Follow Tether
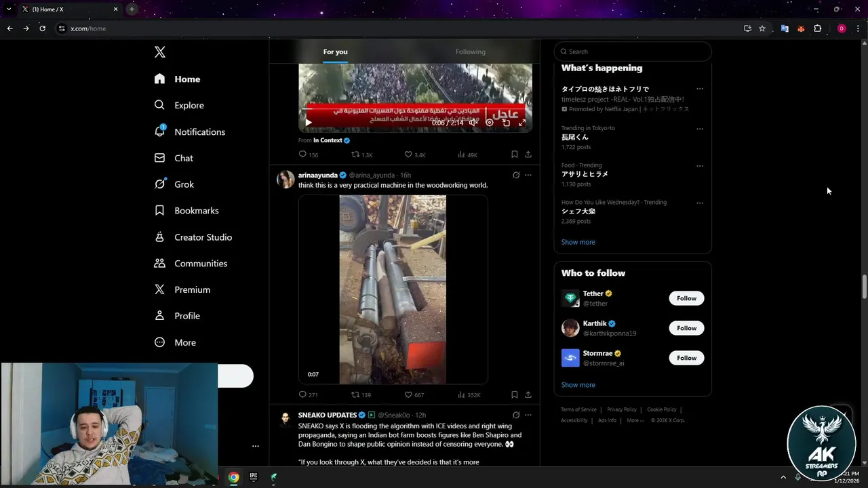The image size is (868, 488). 686,298
